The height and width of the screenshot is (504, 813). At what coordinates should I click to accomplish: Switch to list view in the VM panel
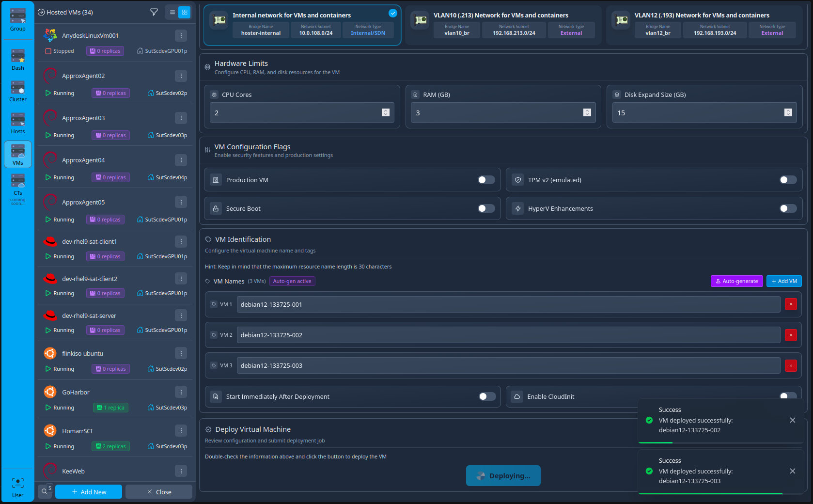pos(172,12)
